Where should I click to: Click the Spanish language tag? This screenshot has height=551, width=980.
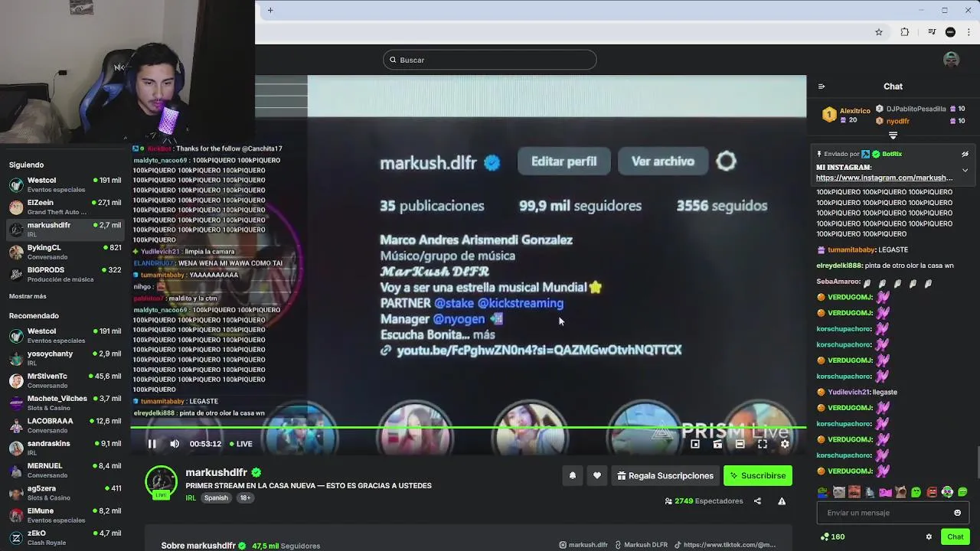tap(216, 497)
